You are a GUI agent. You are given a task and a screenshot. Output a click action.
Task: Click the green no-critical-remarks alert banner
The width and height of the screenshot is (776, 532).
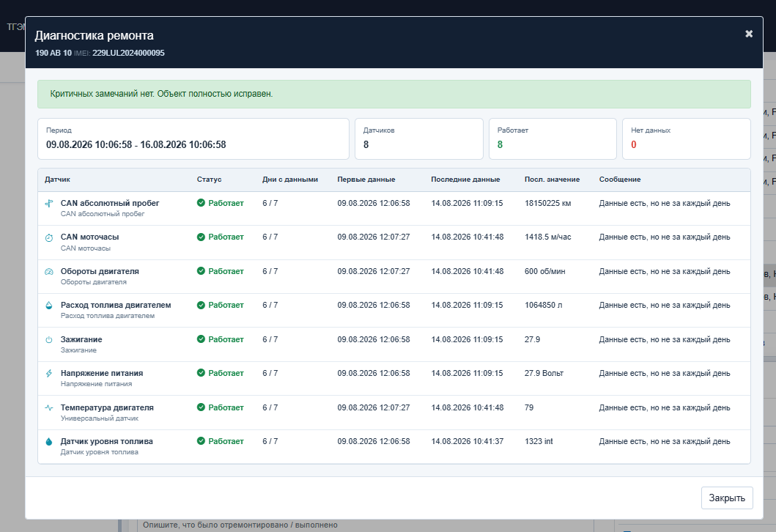[x=394, y=94]
